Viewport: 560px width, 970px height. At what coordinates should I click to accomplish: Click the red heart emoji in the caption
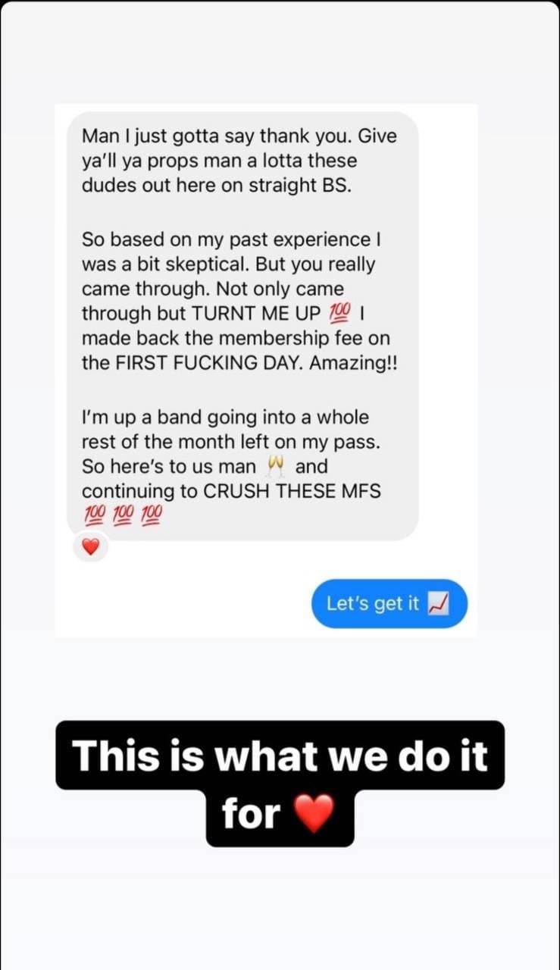(x=313, y=814)
